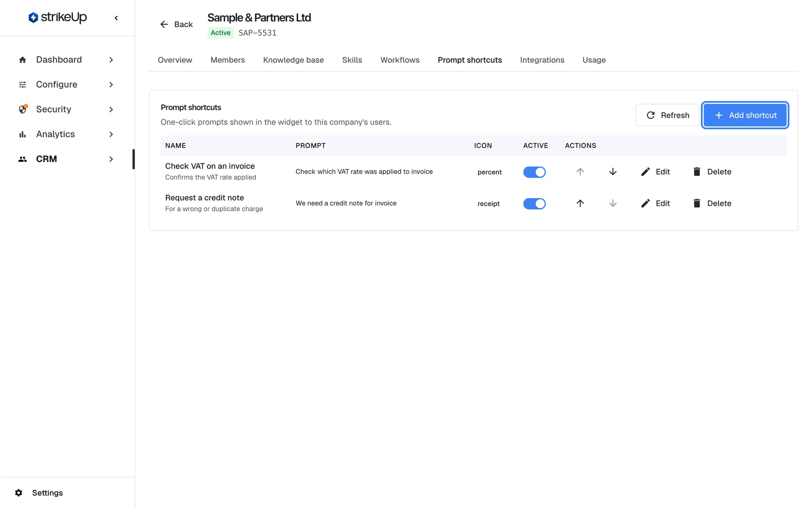Click 'We need a credit note for invoice' prompt
The height and width of the screenshot is (508, 812).
click(346, 203)
